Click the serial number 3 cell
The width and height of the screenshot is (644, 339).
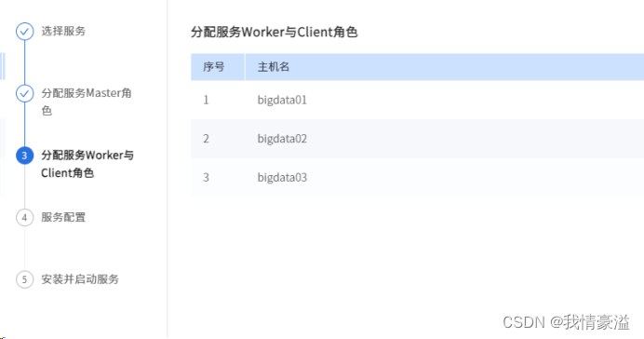point(207,178)
